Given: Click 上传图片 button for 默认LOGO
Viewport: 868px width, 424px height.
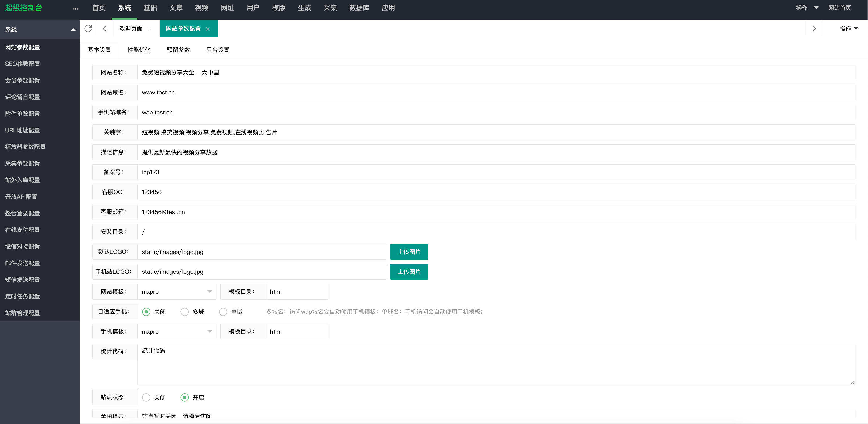Looking at the screenshot, I should [x=409, y=252].
